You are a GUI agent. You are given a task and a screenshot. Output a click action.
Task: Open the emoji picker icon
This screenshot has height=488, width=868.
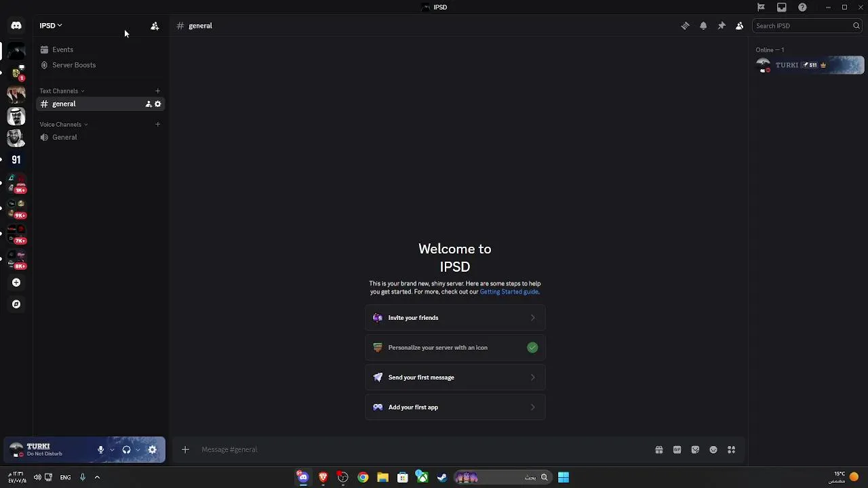point(713,449)
